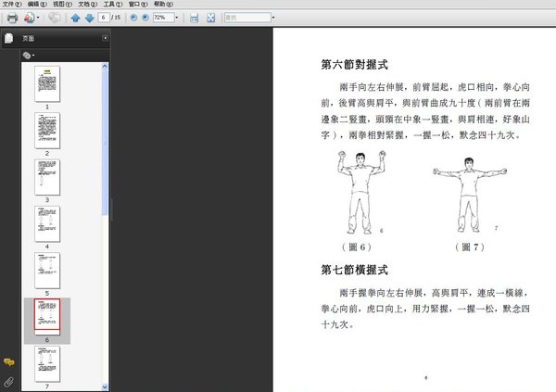Screen dimensions: 556x392
Task: Click the thumbnail panel scroll-up arrow
Action: [105, 66]
